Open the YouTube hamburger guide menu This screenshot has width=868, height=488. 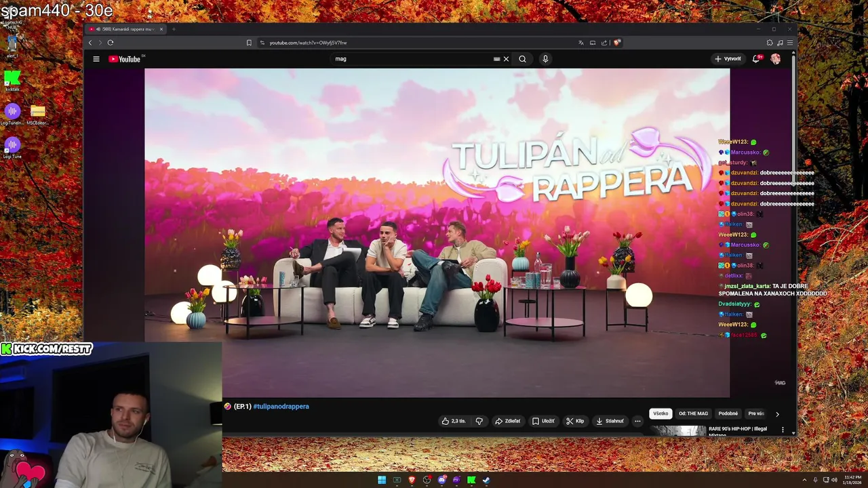pyautogui.click(x=96, y=59)
